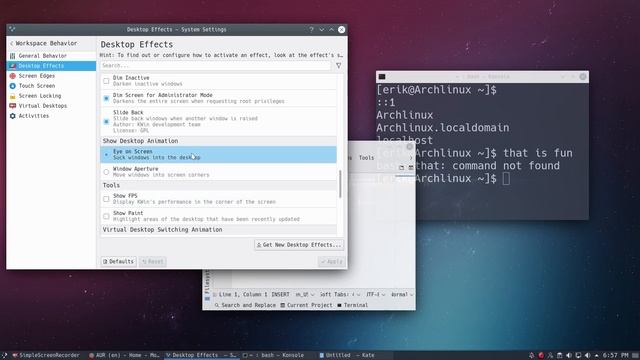
Task: Uncheck the Slide Back effect
Action: coord(106,122)
